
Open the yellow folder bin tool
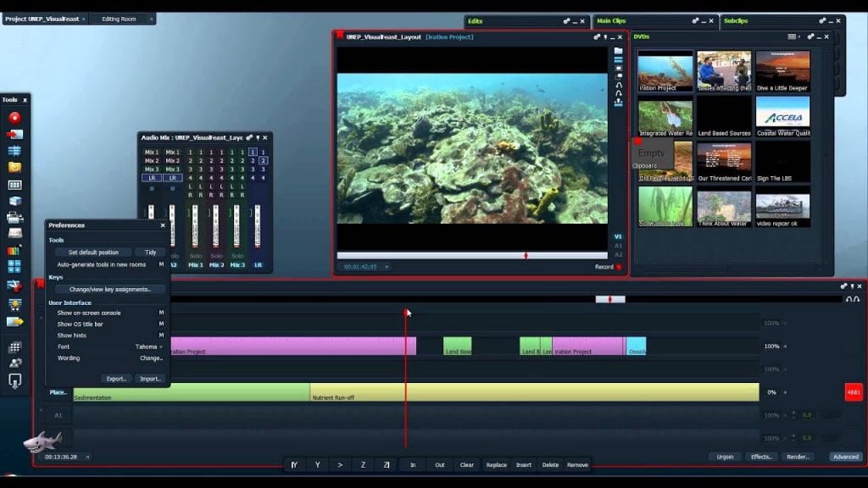click(14, 167)
